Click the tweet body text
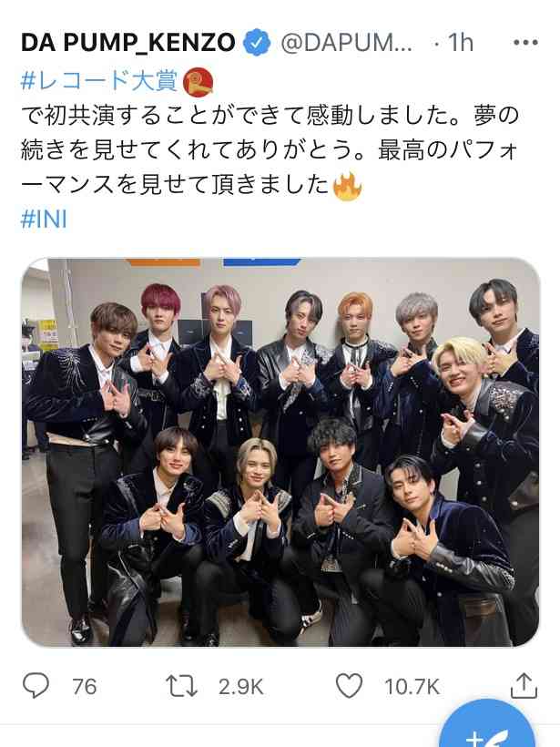Viewport: 560px width, 747px height. [x=270, y=150]
